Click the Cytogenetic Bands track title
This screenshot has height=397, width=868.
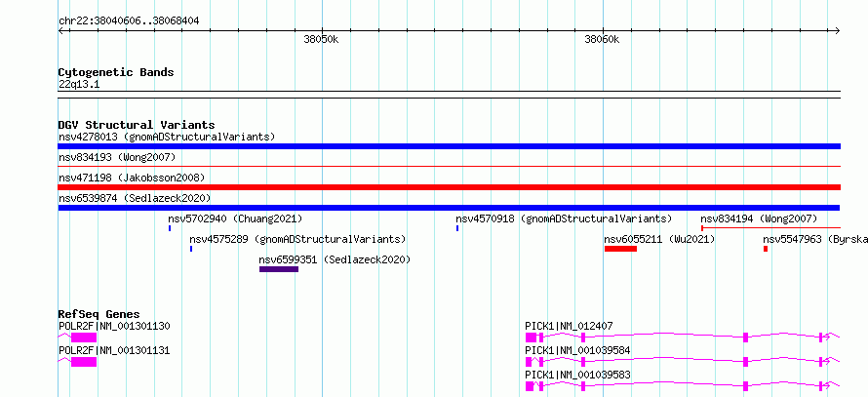pos(116,72)
